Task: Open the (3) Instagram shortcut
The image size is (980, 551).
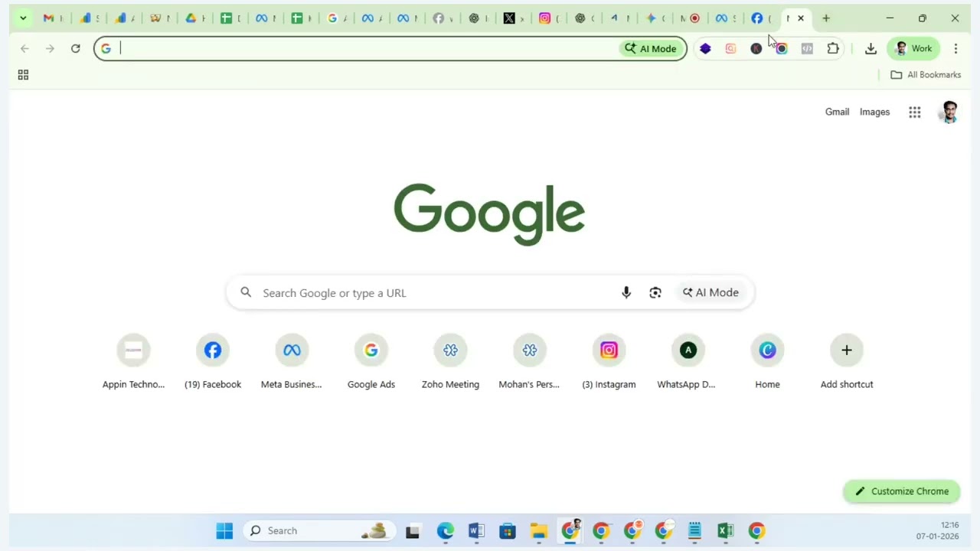Action: [609, 363]
